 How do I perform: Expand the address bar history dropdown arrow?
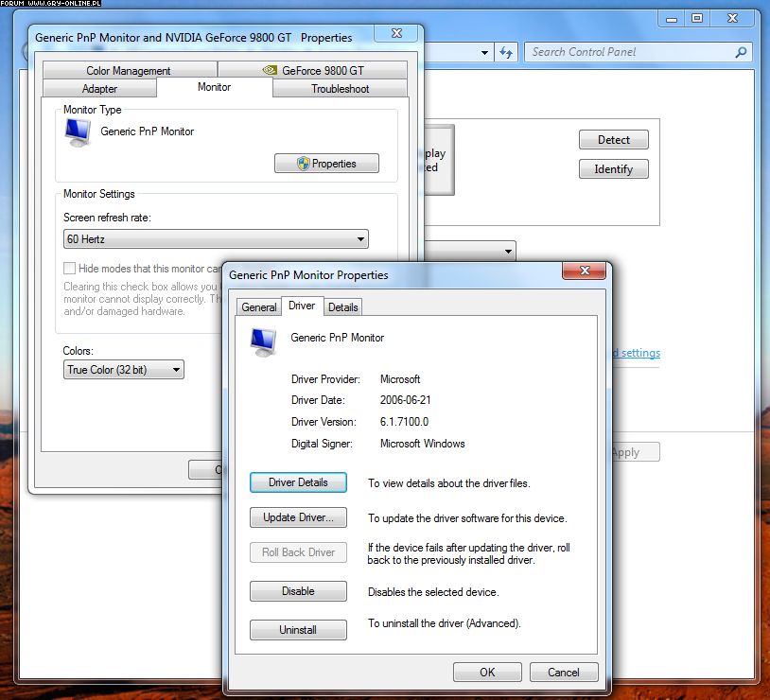484,52
